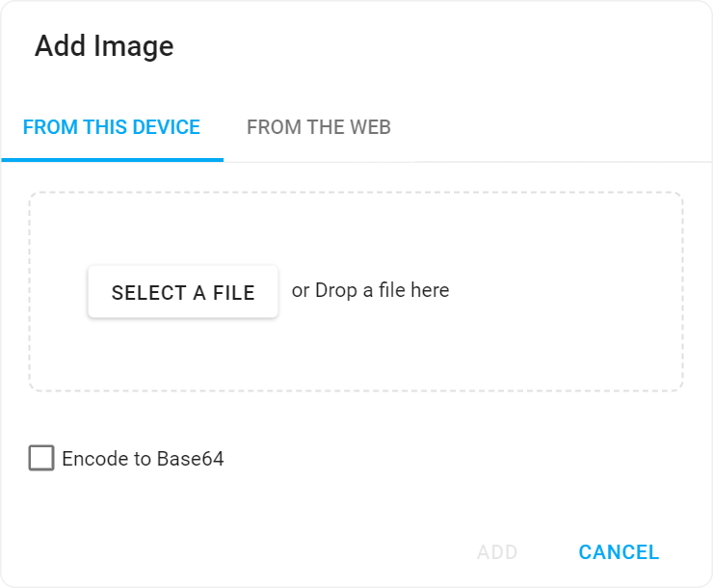This screenshot has width=713, height=588.
Task: Click the empty drop zone area above SELECT A FILE
Action: (x=183, y=229)
